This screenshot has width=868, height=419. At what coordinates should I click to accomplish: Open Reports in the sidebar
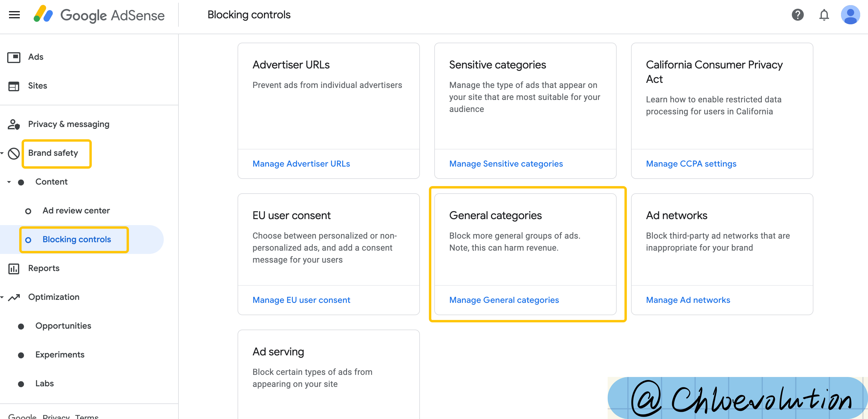[44, 268]
